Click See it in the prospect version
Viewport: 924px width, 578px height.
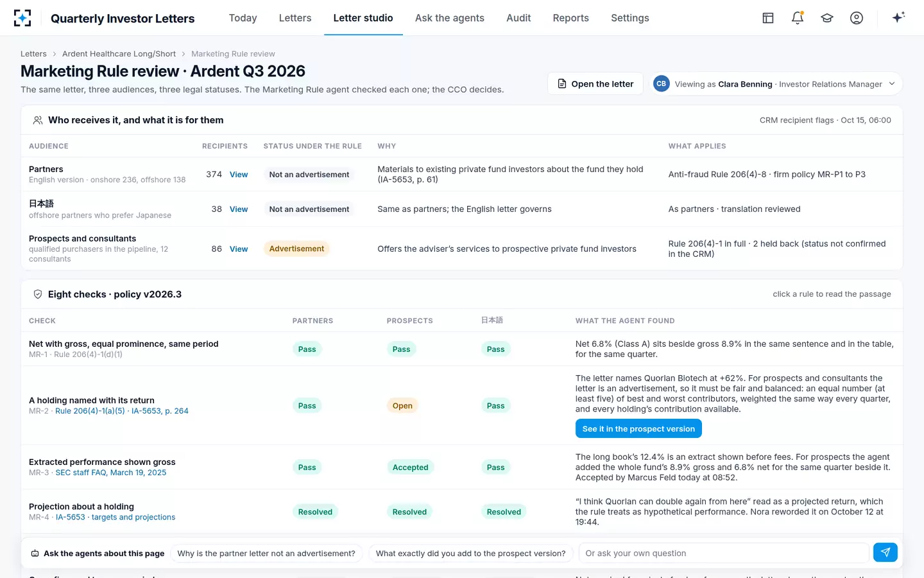[638, 428]
